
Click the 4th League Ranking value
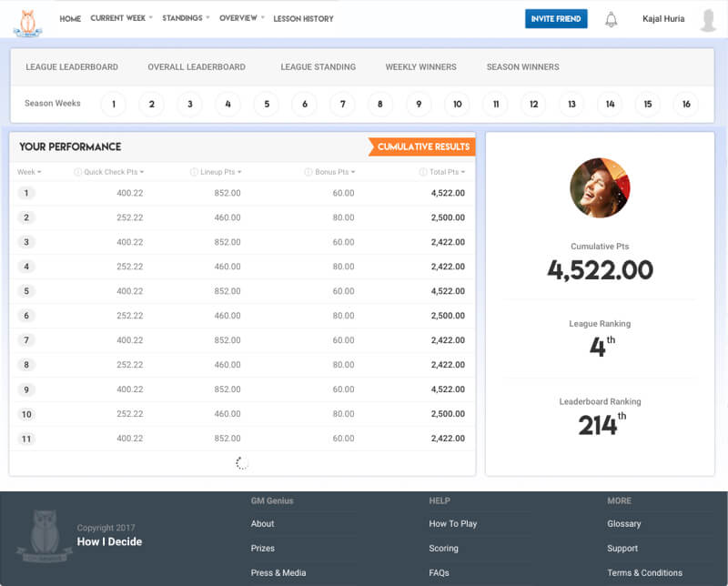[x=602, y=346]
